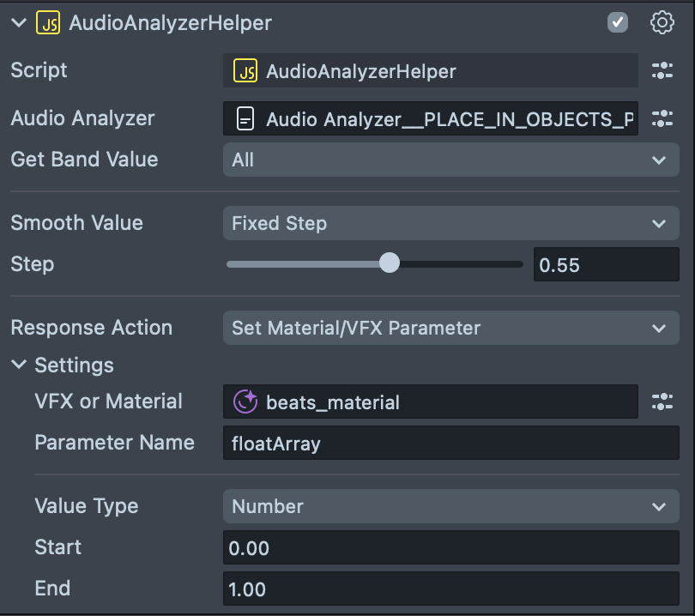The height and width of the screenshot is (616, 695).
Task: Click the Step value field showing 0.55
Action: pyautogui.click(x=605, y=264)
